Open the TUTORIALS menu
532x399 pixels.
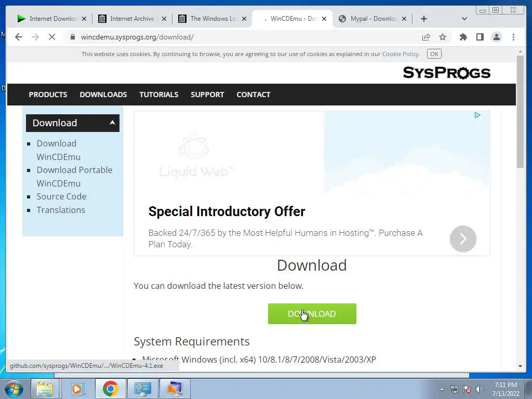(159, 95)
